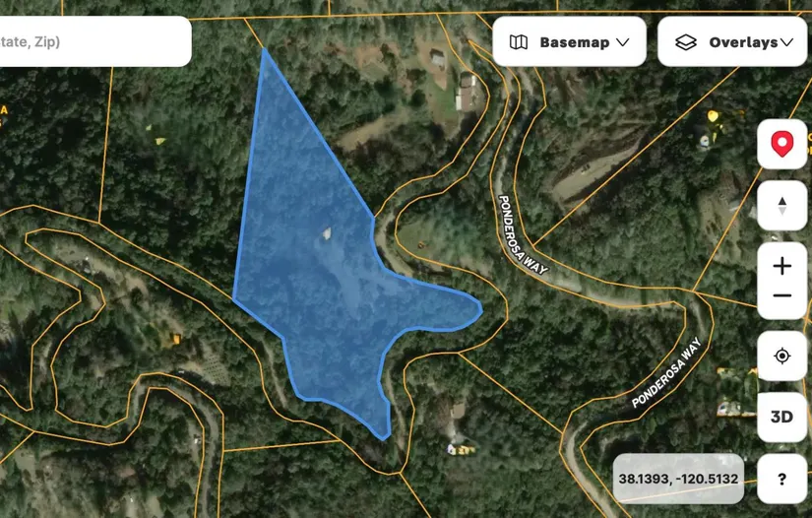Image resolution: width=812 pixels, height=518 pixels.
Task: Click the red location pin button
Action: click(781, 144)
